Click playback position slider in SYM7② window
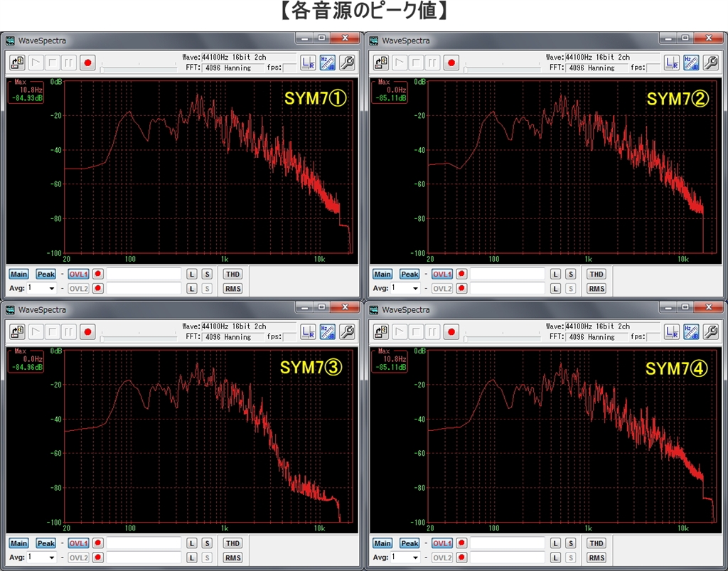The image size is (728, 571). pyautogui.click(x=502, y=69)
